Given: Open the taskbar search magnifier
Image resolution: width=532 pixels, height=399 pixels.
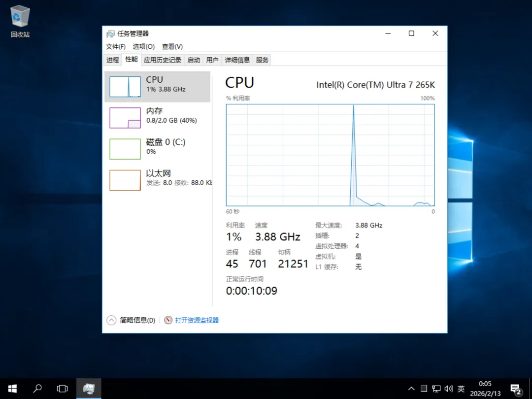Looking at the screenshot, I should [37, 389].
